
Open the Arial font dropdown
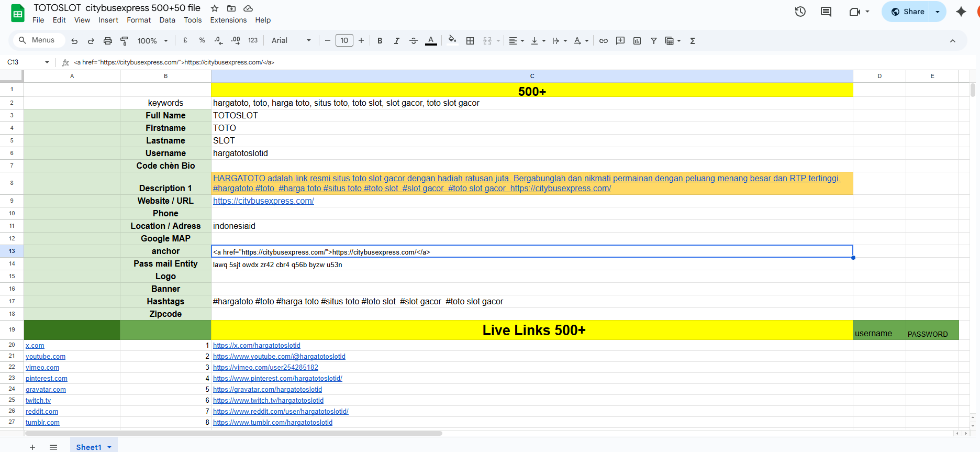[x=291, y=41]
